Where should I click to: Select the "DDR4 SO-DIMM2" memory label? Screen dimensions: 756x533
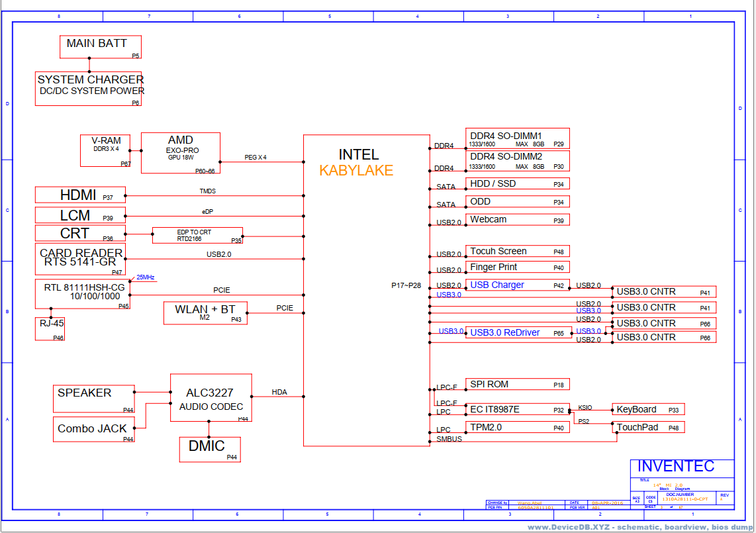pyautogui.click(x=506, y=156)
